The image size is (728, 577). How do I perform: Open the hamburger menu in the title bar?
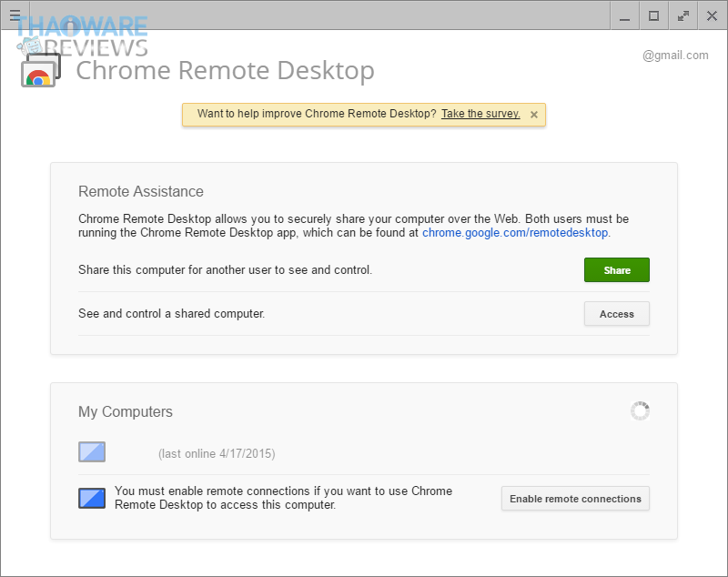click(x=15, y=15)
